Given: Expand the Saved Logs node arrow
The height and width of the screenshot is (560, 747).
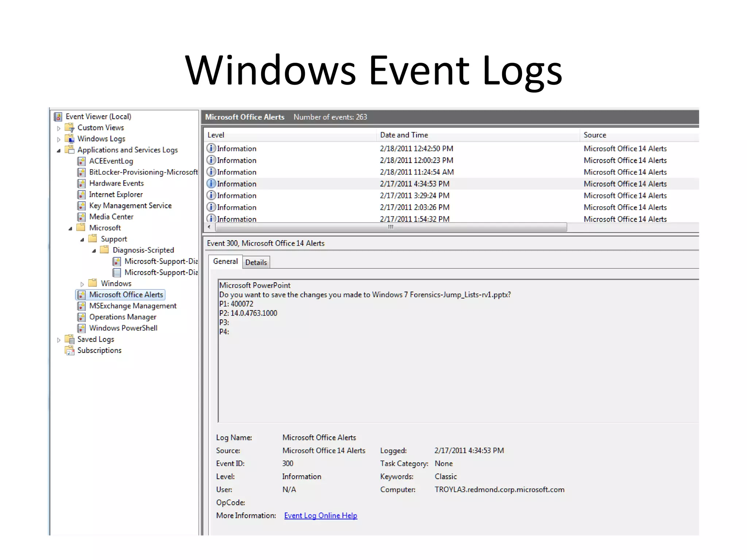Looking at the screenshot, I should (58, 340).
